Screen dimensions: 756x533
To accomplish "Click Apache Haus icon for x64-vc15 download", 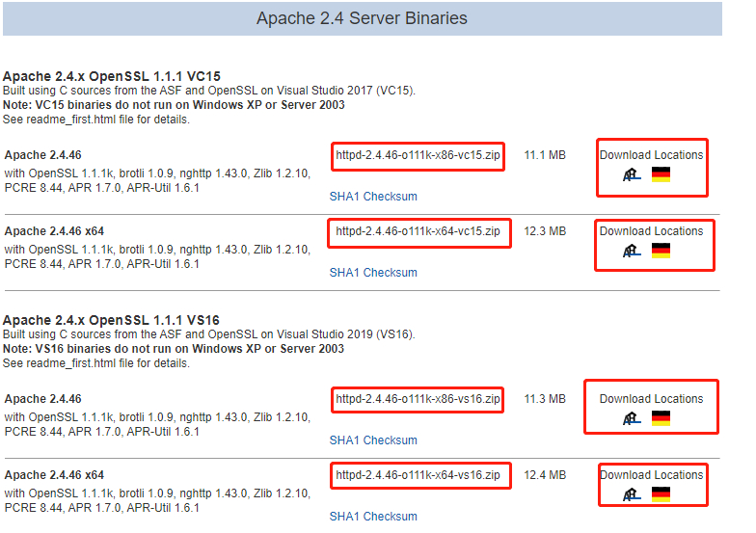I will (x=632, y=251).
